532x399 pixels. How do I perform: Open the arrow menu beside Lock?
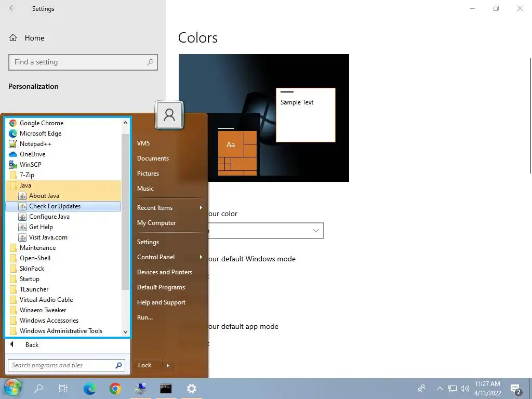168,365
